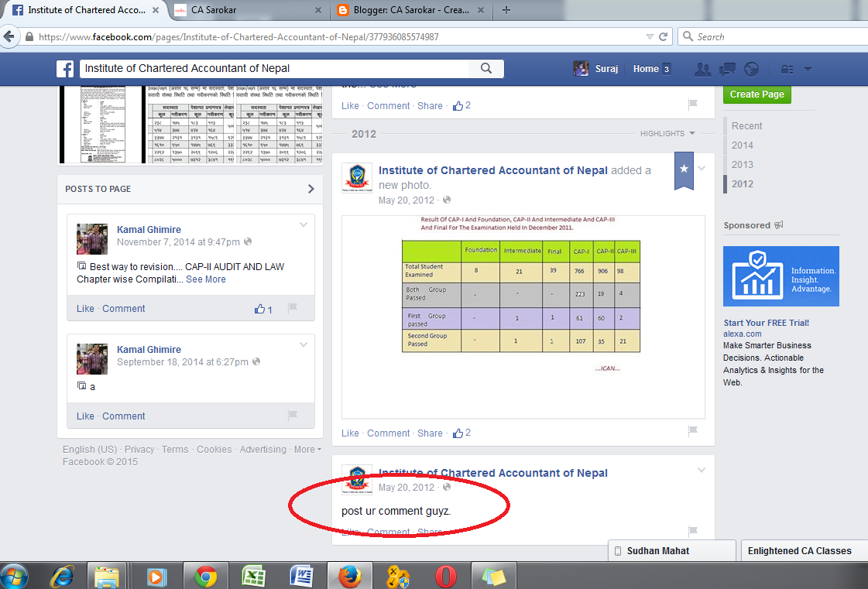
Task: Close the CA Sarokar browser tab
Action: tap(317, 10)
